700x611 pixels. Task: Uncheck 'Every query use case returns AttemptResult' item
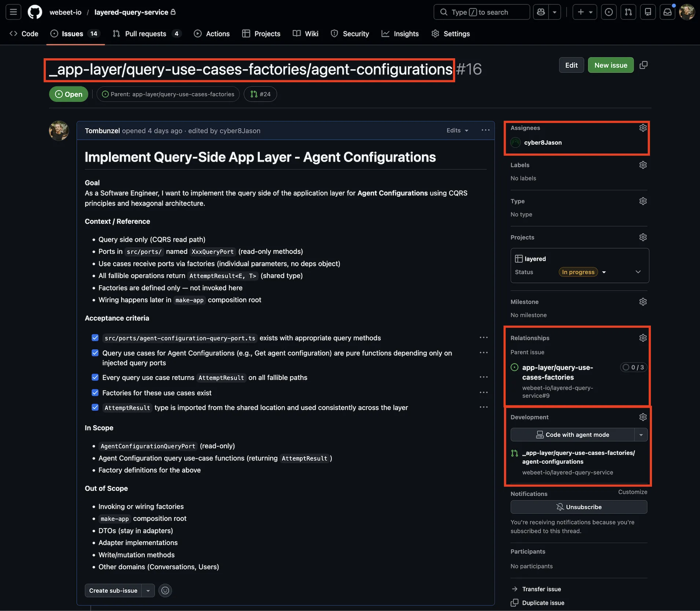pyautogui.click(x=95, y=377)
